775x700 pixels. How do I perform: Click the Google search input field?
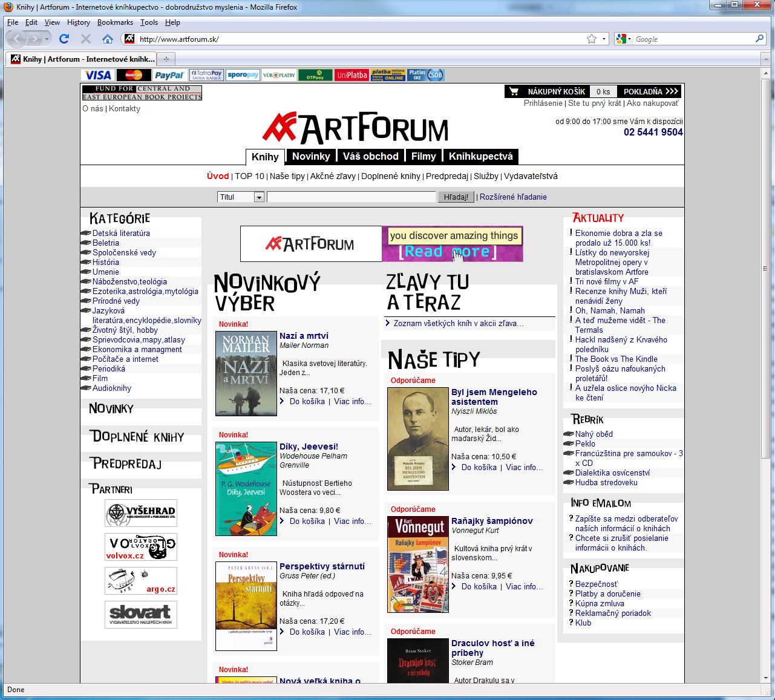click(x=694, y=39)
